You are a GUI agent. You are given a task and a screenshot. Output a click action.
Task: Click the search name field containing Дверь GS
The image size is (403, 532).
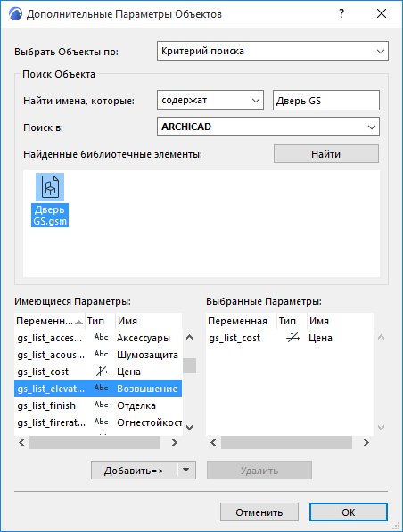pyautogui.click(x=326, y=101)
